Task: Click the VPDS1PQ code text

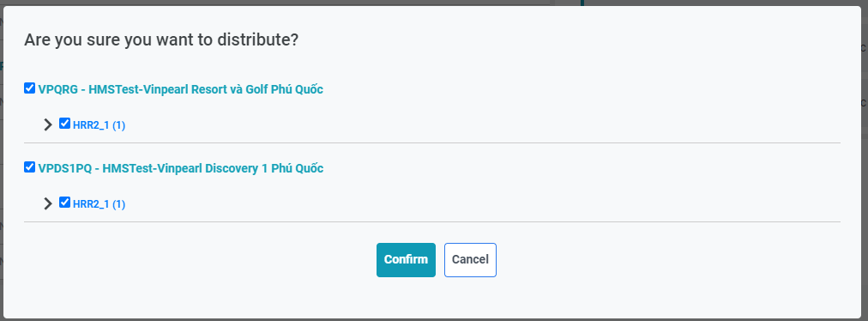Action: click(65, 168)
